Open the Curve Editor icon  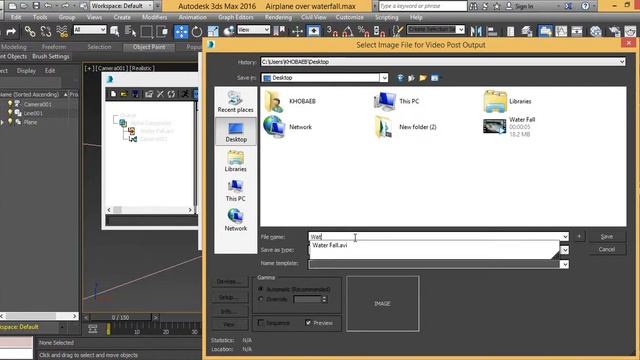tap(561, 31)
